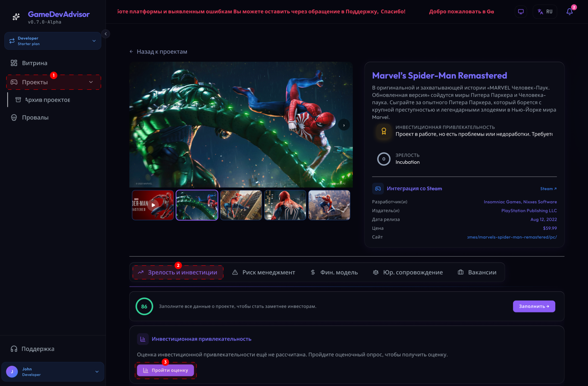This screenshot has height=386, width=588.
Task: Click the Заполнить button
Action: tap(534, 307)
